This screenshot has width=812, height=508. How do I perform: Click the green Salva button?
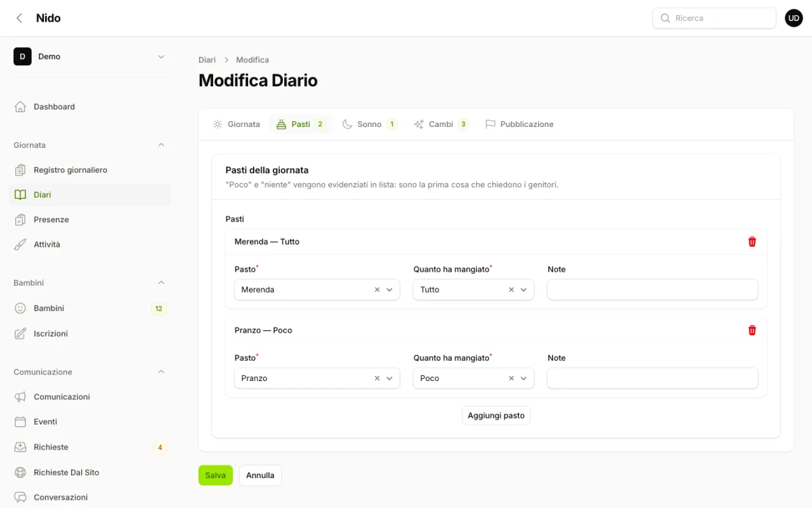click(x=216, y=475)
